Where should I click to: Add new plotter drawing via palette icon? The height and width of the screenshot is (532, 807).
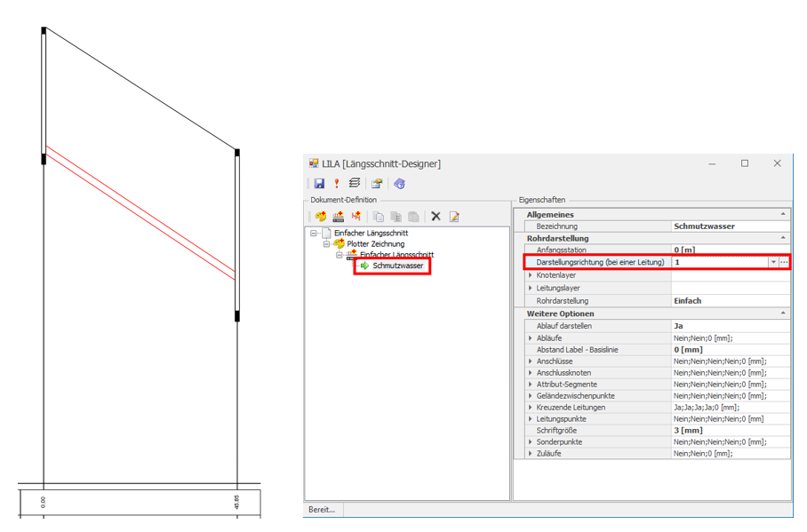point(320,216)
